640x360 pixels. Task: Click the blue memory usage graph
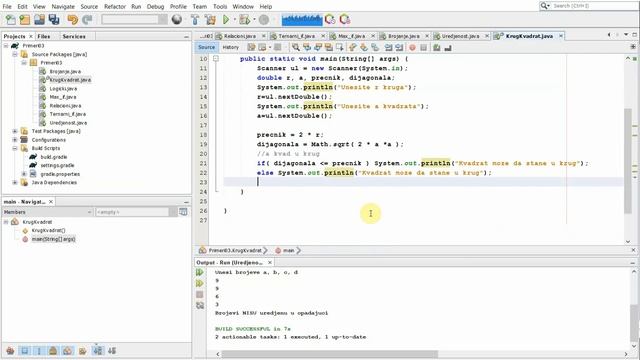(302, 19)
